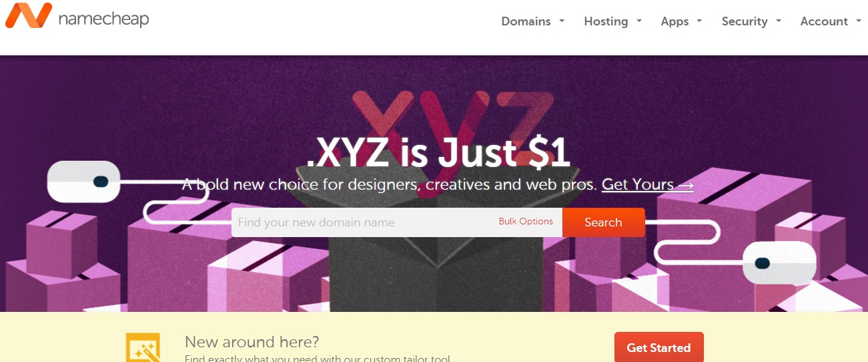Open Bulk Options in the search bar

coord(526,221)
